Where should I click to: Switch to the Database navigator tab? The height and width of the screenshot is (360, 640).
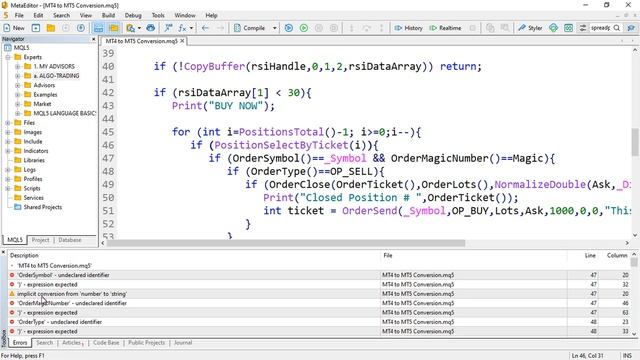click(x=70, y=240)
